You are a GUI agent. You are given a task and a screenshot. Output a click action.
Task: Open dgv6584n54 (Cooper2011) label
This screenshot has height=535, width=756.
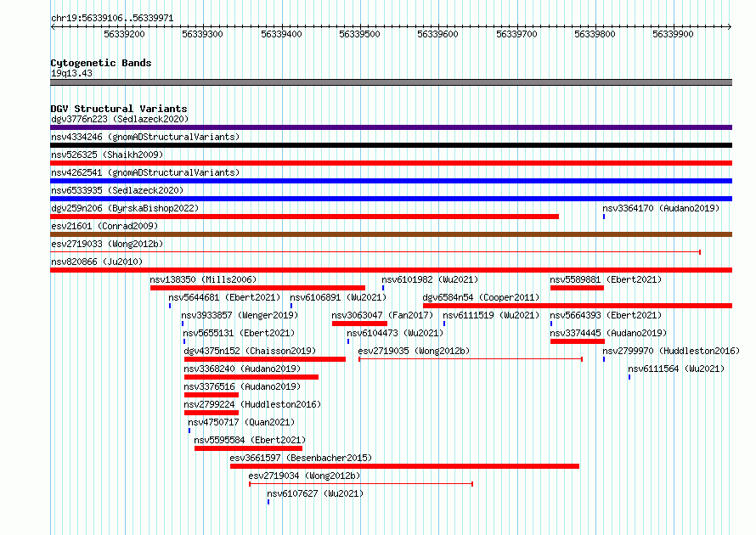481,297
